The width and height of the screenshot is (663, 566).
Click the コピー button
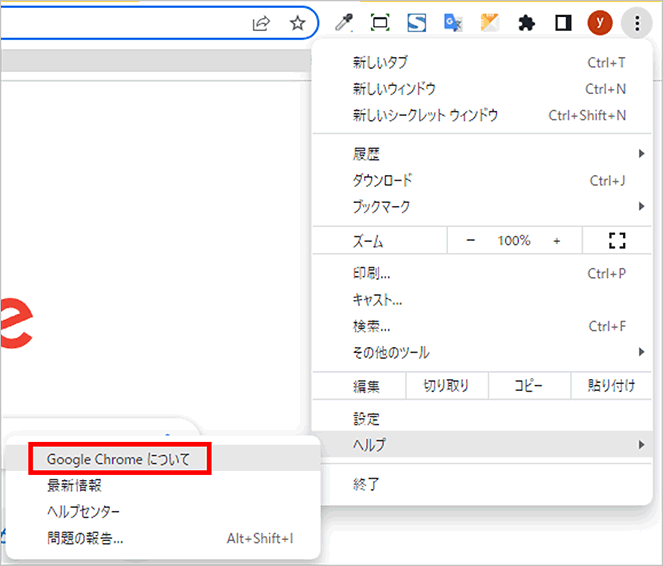(x=529, y=386)
